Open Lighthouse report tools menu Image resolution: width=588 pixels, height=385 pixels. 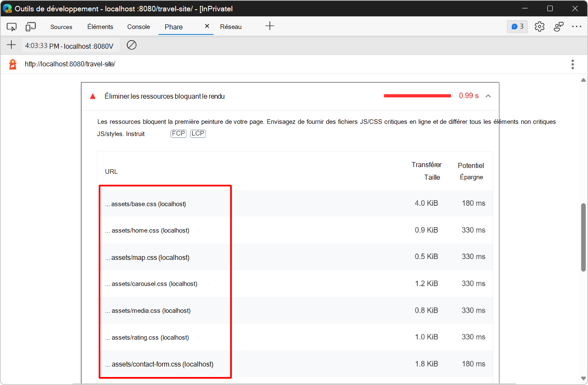[572, 64]
